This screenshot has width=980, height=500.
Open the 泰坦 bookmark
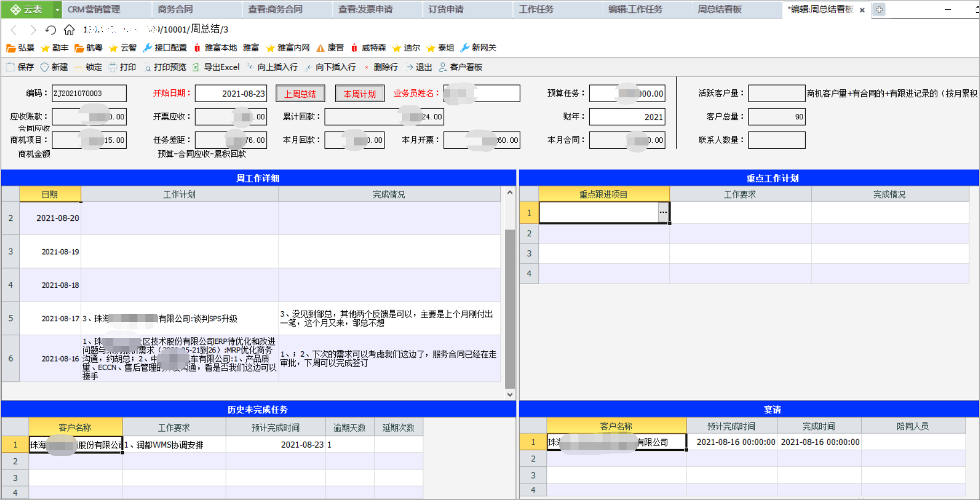[x=440, y=48]
